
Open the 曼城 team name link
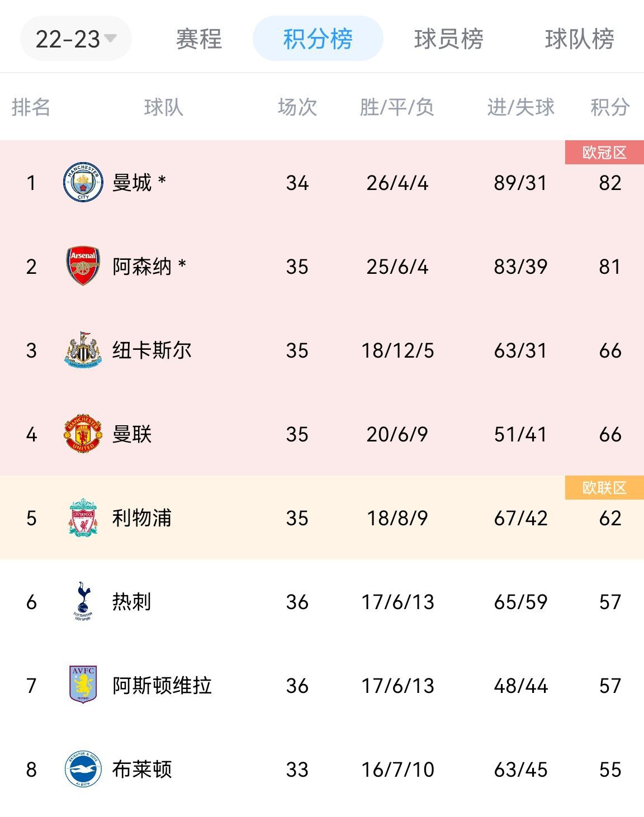(132, 183)
